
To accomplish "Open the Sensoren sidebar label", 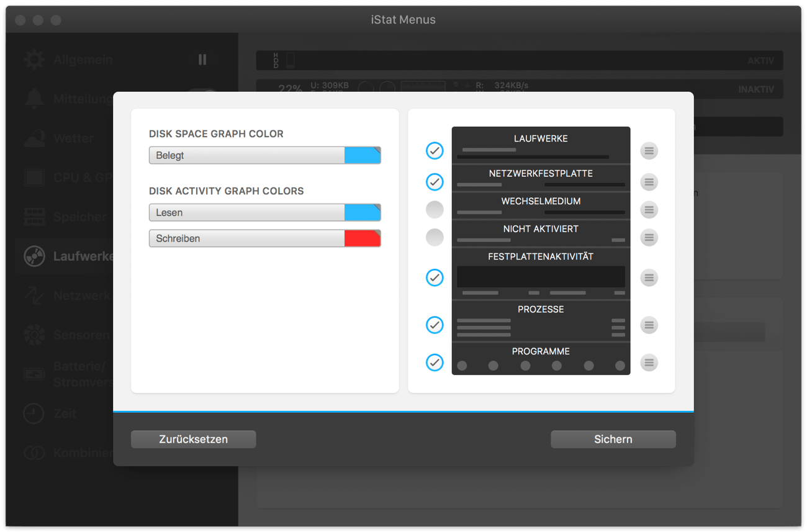I will pyautogui.click(x=81, y=335).
